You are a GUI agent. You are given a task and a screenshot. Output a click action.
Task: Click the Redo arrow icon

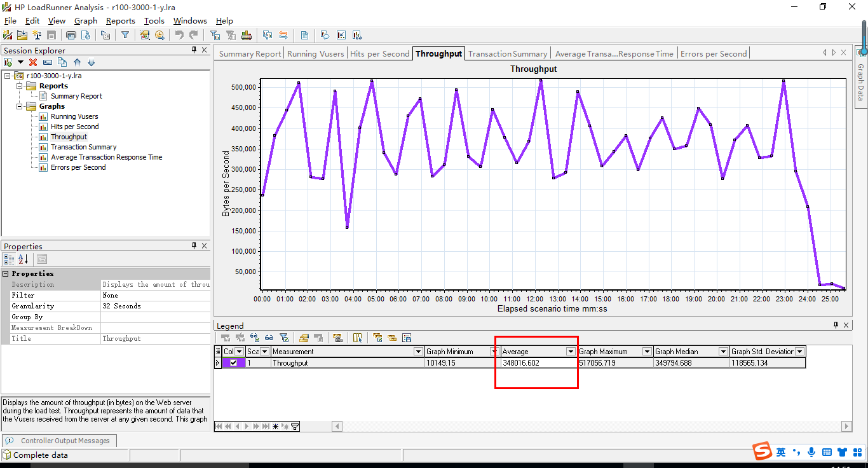(194, 35)
